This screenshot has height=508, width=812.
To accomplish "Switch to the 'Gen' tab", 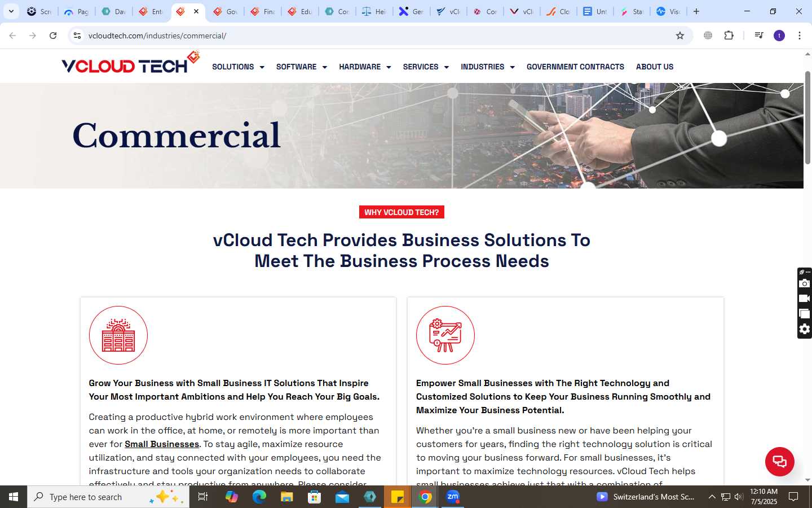I will pyautogui.click(x=411, y=11).
